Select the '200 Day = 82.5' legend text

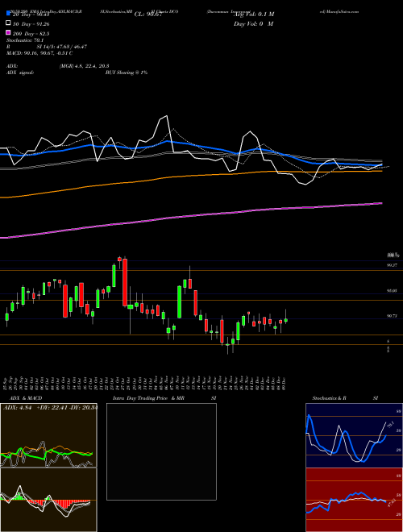tap(31, 33)
